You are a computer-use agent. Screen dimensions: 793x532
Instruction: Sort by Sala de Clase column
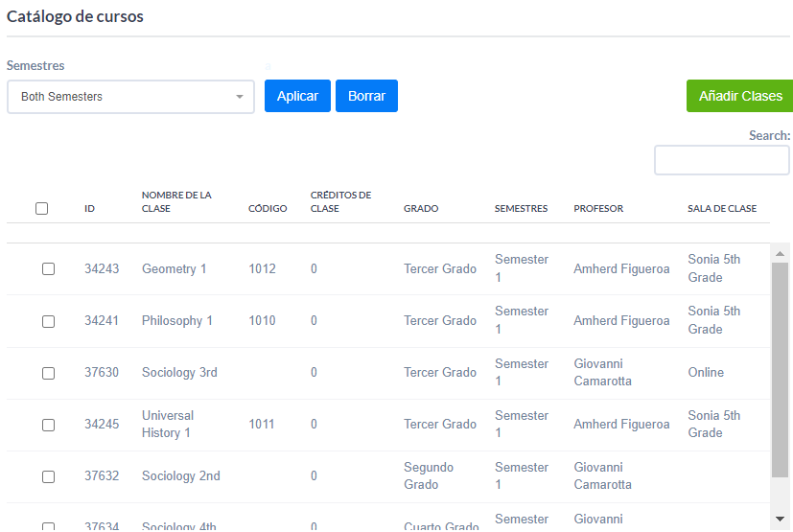click(x=721, y=209)
